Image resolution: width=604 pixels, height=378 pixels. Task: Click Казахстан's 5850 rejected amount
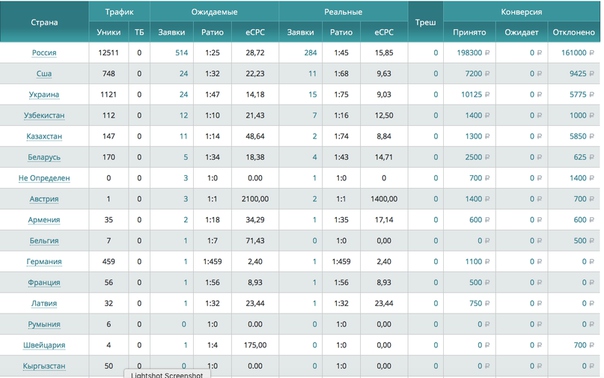[582, 136]
